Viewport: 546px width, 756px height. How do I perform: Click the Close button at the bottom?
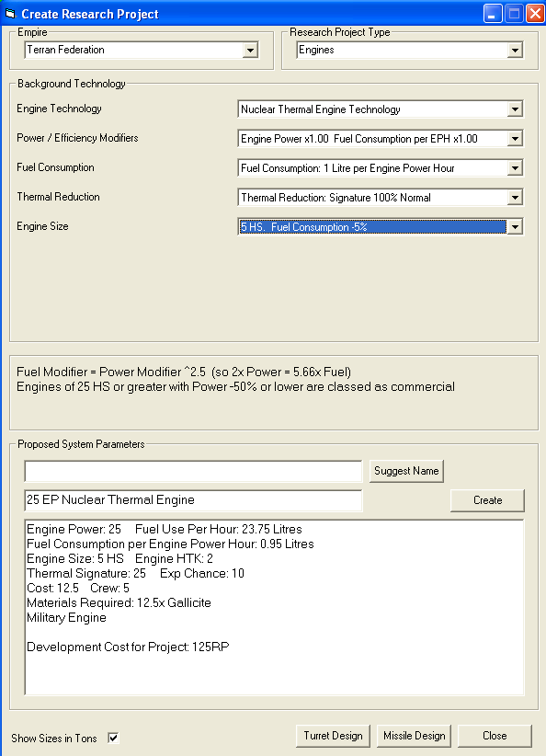495,736
